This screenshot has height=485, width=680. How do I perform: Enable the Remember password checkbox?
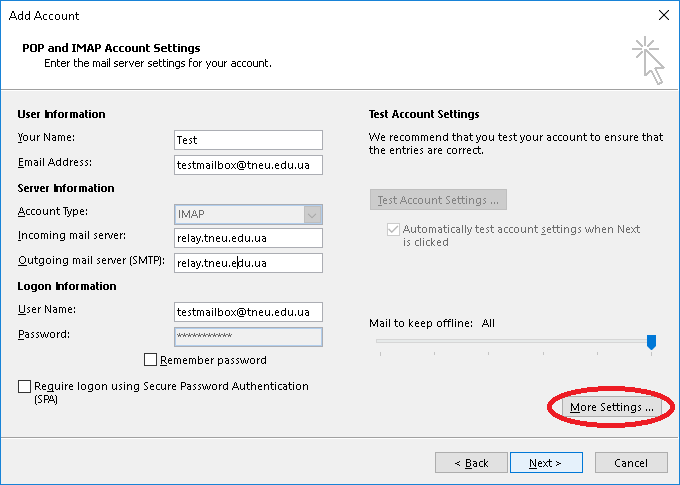coord(151,360)
